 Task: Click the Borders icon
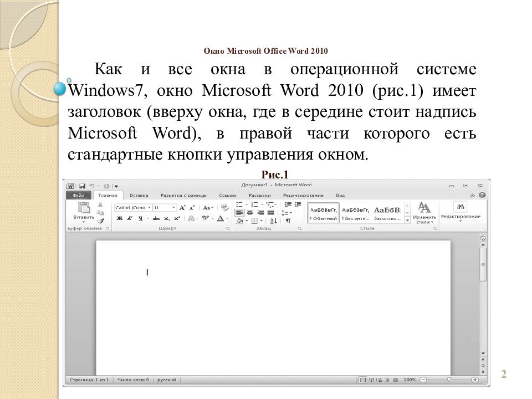pos(254,221)
